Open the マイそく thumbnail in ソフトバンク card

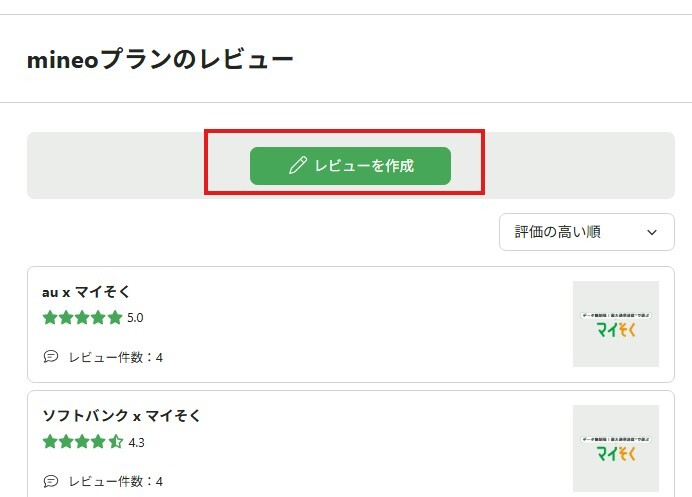coord(615,448)
